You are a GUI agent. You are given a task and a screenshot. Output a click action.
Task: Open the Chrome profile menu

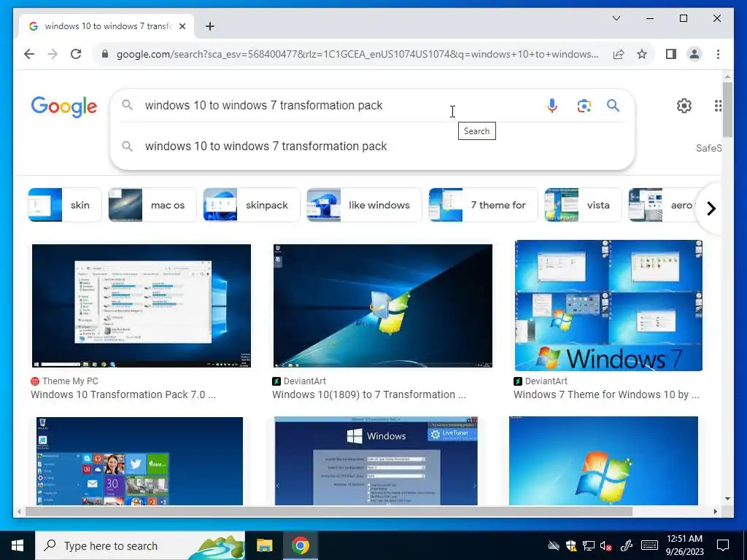tap(694, 54)
